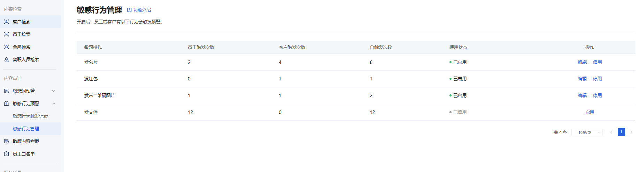This screenshot has height=172, width=644.
Task: Click the 发带二维码图片 cell
Action: [x=99, y=95]
